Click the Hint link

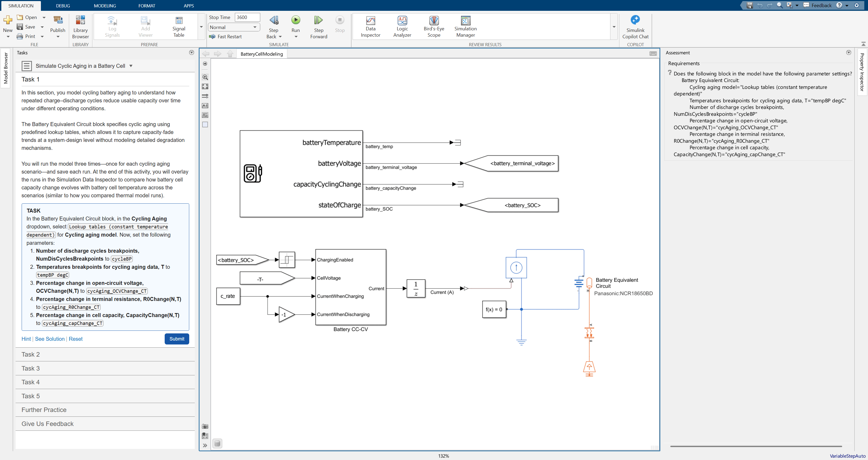click(x=26, y=339)
